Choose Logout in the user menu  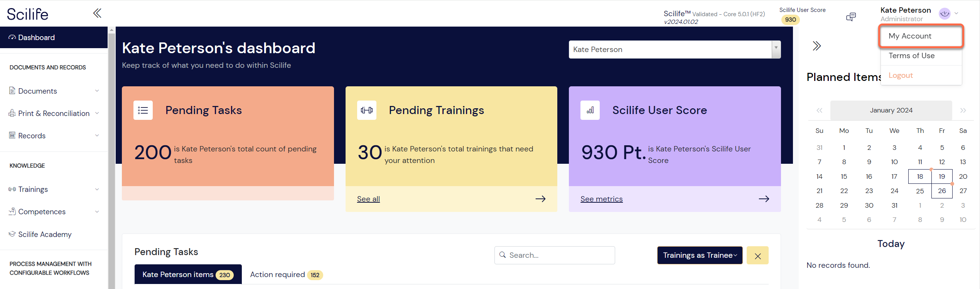(901, 76)
